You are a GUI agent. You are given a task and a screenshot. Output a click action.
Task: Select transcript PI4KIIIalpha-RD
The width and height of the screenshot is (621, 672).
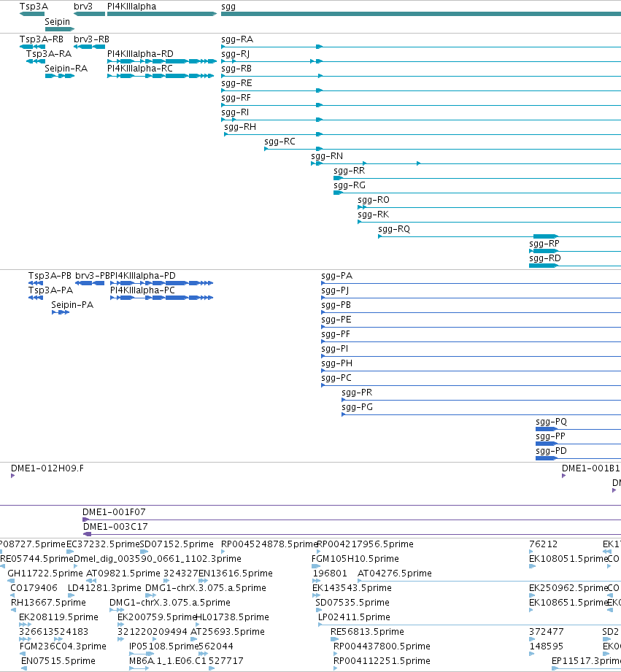(x=140, y=54)
